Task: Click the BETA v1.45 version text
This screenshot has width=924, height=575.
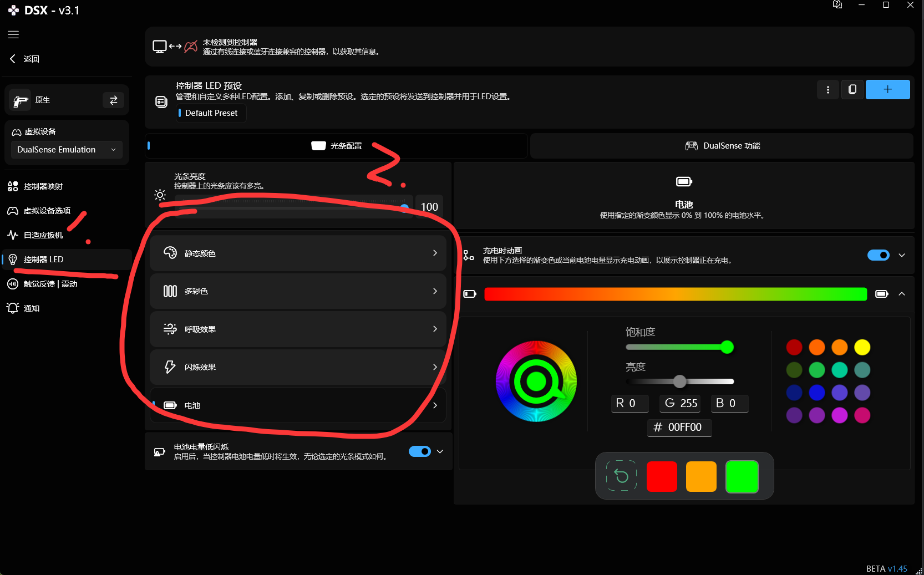Action: 887,569
